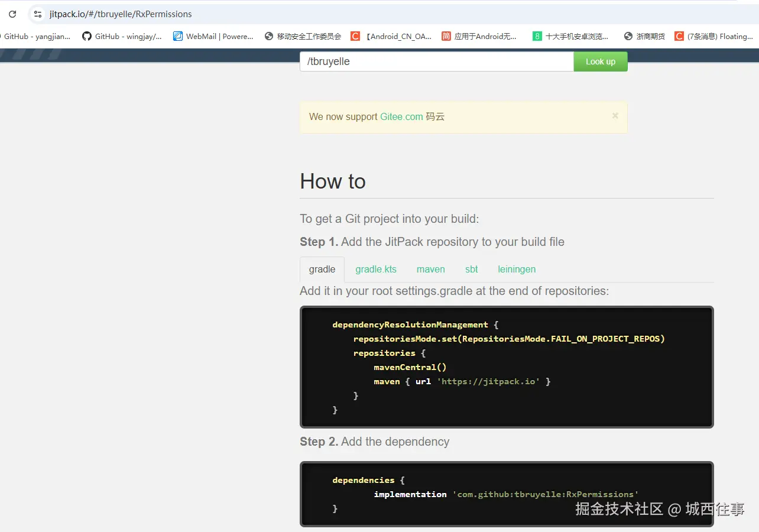Click the green 8 icon bookmark favicon
Viewport: 759px width, 532px height.
537,36
